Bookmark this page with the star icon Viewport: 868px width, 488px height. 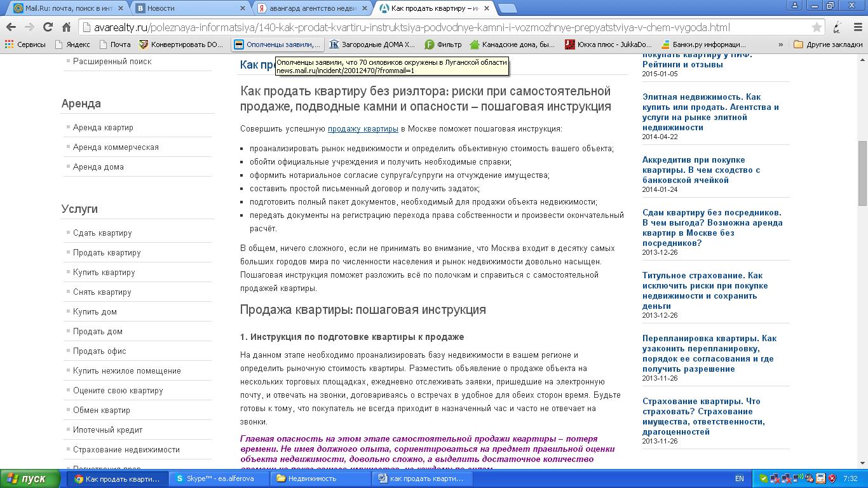[817, 27]
